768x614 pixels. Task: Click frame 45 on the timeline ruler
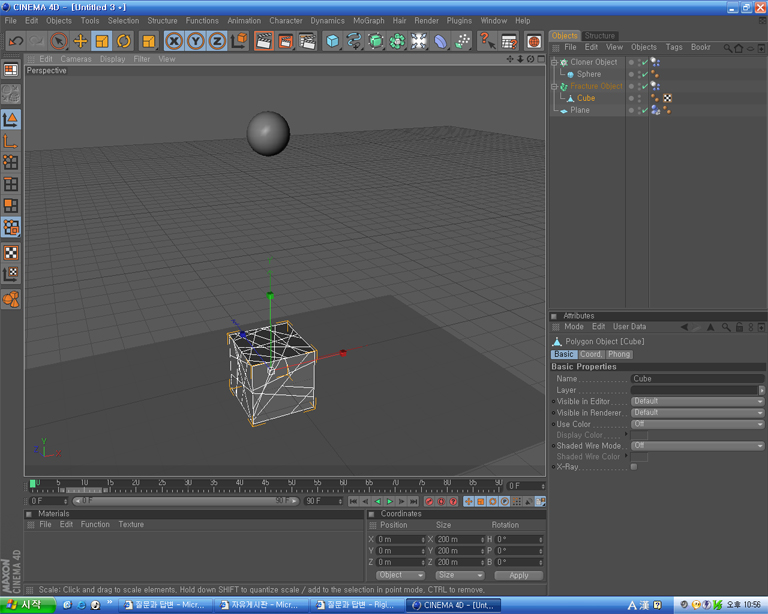point(266,485)
